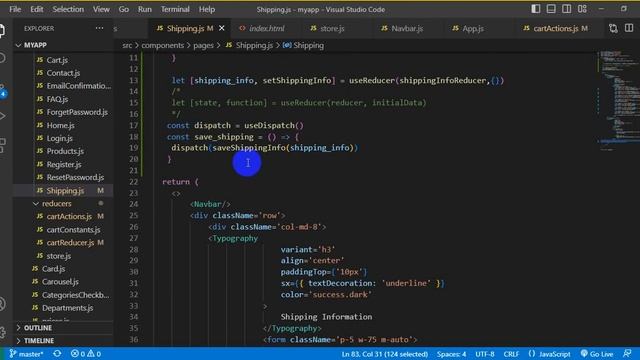Toggle bottom panel layout icon

pos(551,9)
